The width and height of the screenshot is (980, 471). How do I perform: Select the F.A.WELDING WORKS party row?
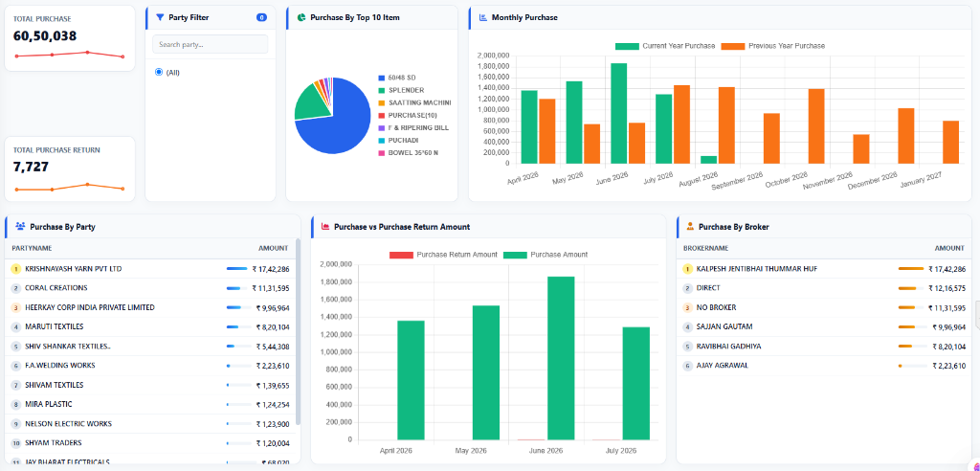(150, 366)
